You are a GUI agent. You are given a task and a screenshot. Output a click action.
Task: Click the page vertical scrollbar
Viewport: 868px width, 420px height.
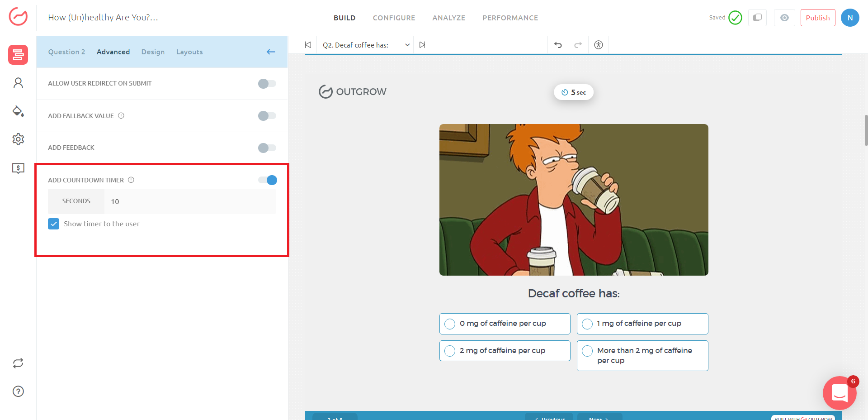(x=866, y=130)
